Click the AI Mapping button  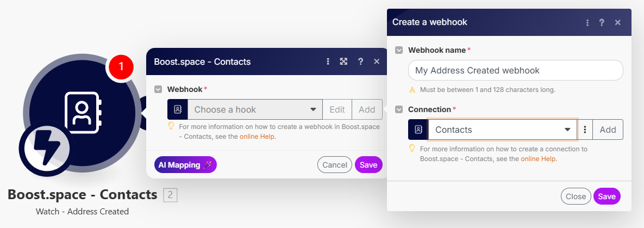[185, 165]
